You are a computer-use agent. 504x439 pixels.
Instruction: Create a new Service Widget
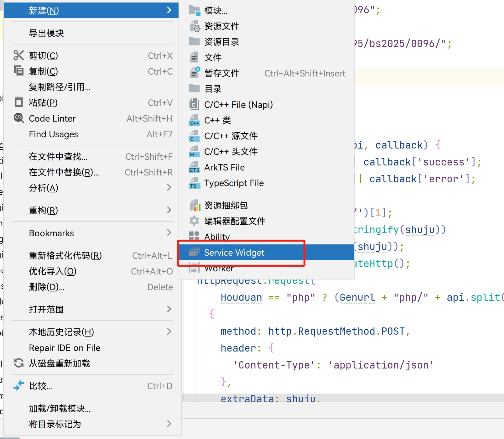(234, 253)
